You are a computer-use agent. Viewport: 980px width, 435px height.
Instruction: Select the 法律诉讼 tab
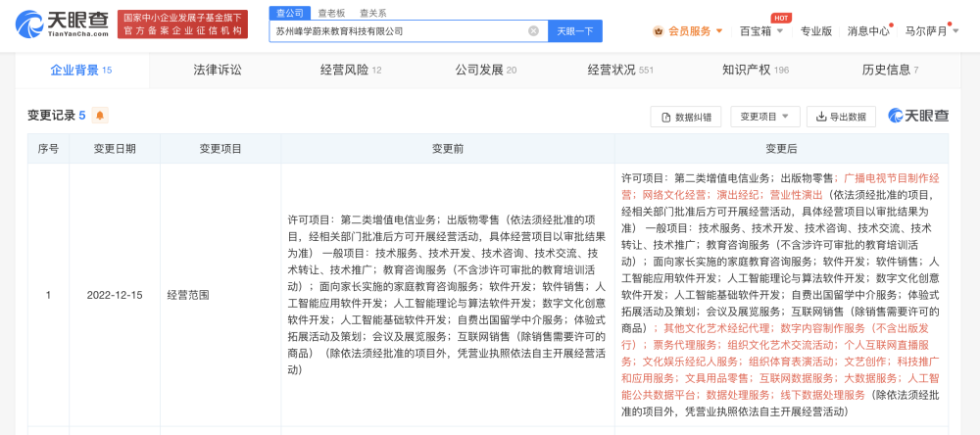[218, 70]
